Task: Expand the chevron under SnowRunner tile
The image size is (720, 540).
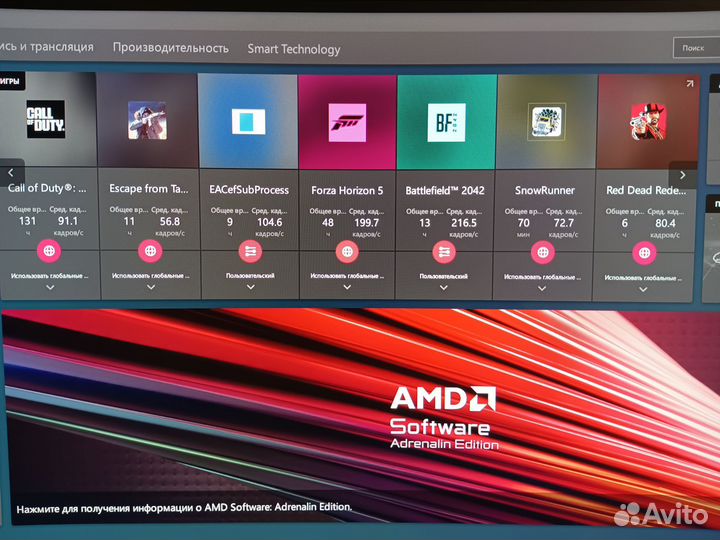Action: (542, 288)
